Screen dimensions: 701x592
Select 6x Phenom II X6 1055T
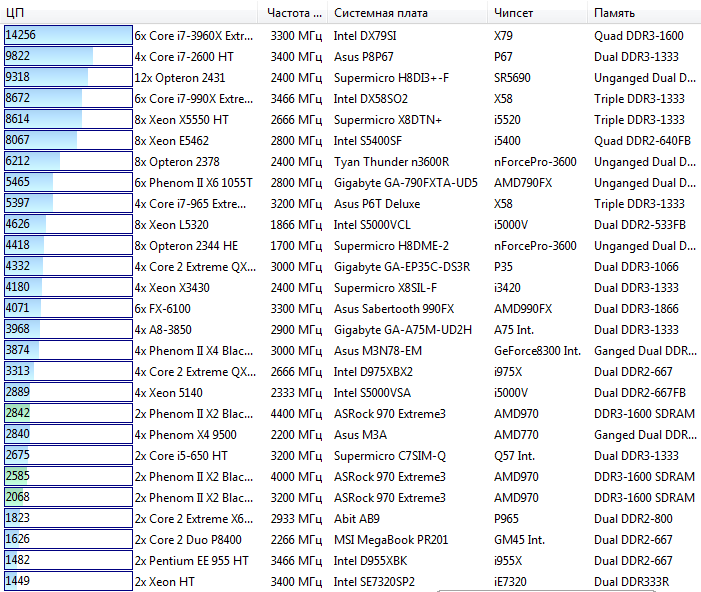(194, 183)
